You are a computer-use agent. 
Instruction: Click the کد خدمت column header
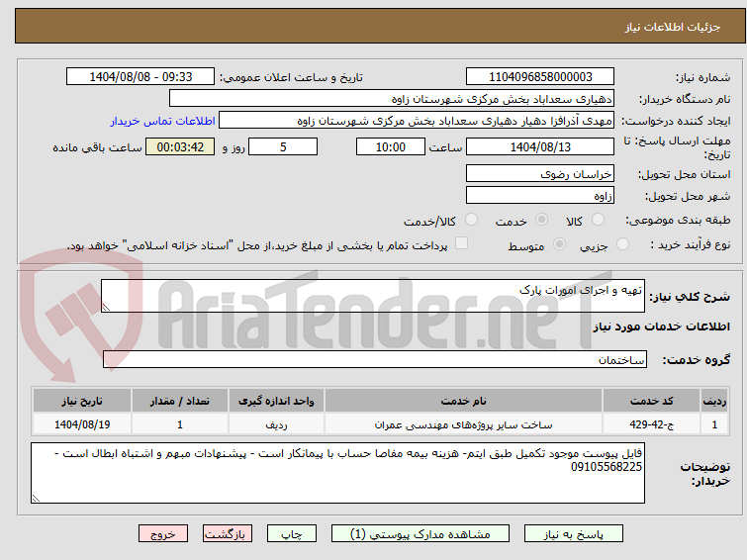click(651, 401)
